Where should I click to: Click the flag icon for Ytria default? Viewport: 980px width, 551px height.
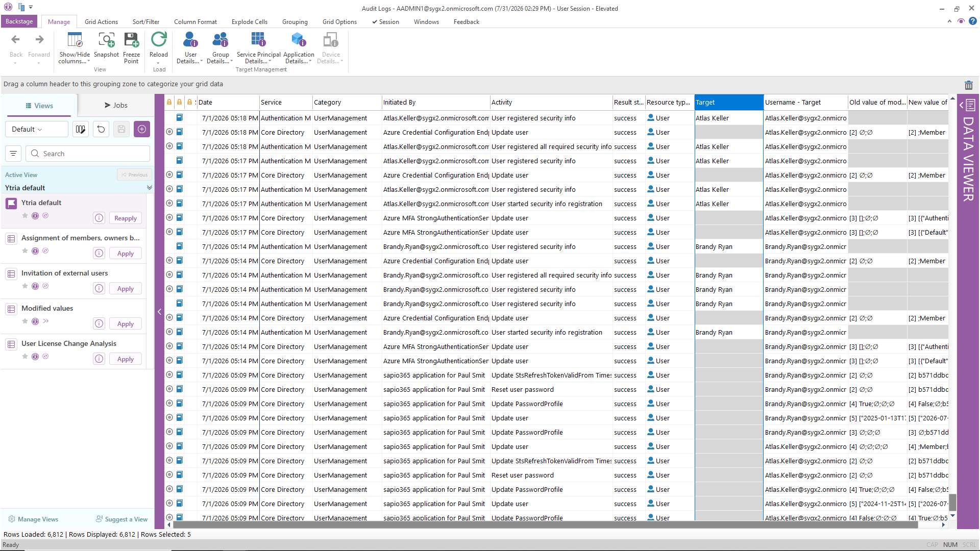(x=11, y=204)
